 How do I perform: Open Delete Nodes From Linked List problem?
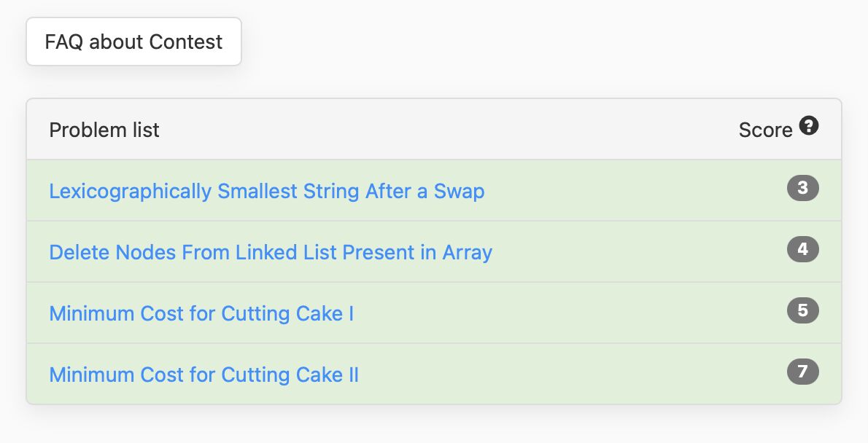[271, 252]
